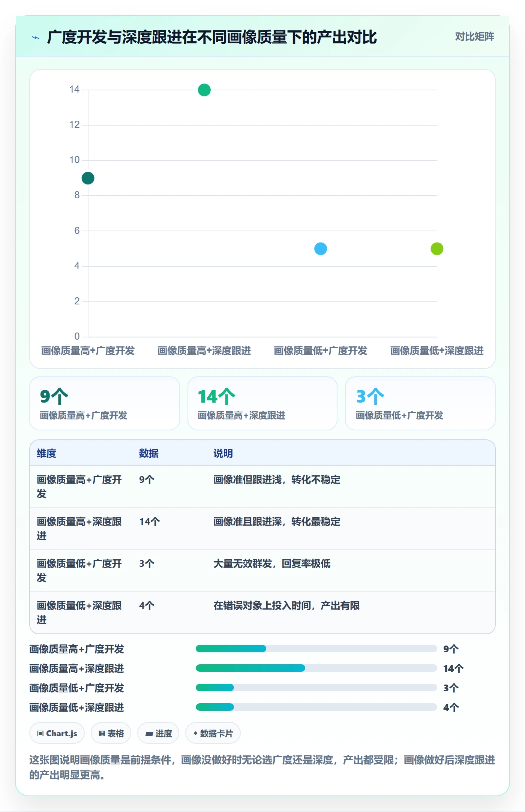Screen dimensions: 525x812
Task: Click the 说明 table column header
Action: coord(223,453)
